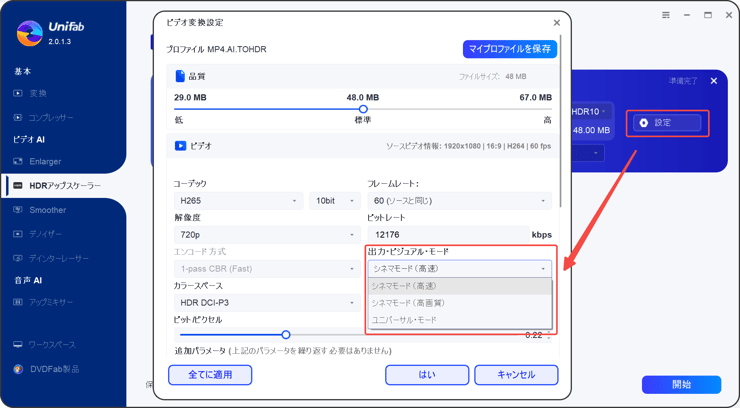Confirm with the はい button
Image resolution: width=740 pixels, height=408 pixels.
pyautogui.click(x=427, y=375)
